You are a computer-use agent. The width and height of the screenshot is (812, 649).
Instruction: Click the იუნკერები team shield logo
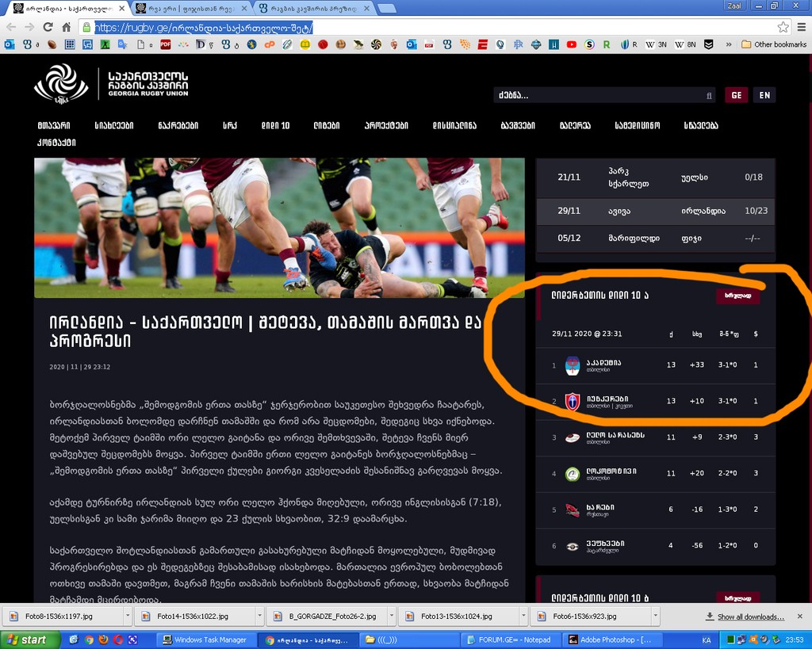click(573, 401)
